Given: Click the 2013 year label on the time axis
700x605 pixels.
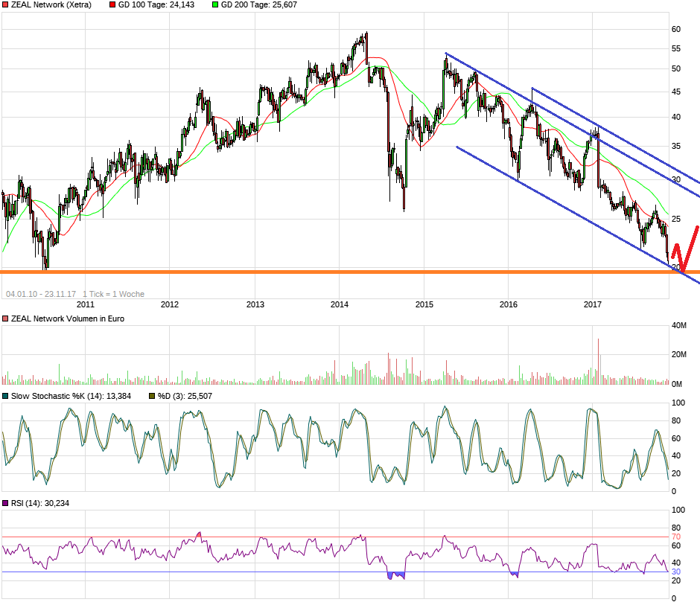Looking at the screenshot, I should (255, 304).
